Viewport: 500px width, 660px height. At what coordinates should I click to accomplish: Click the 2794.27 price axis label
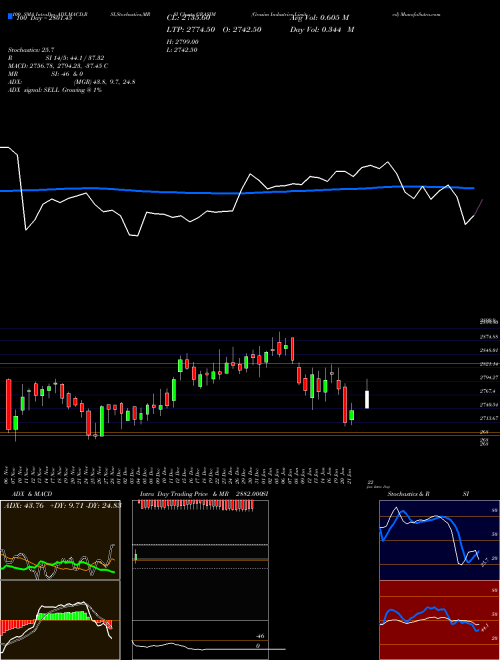(x=489, y=378)
